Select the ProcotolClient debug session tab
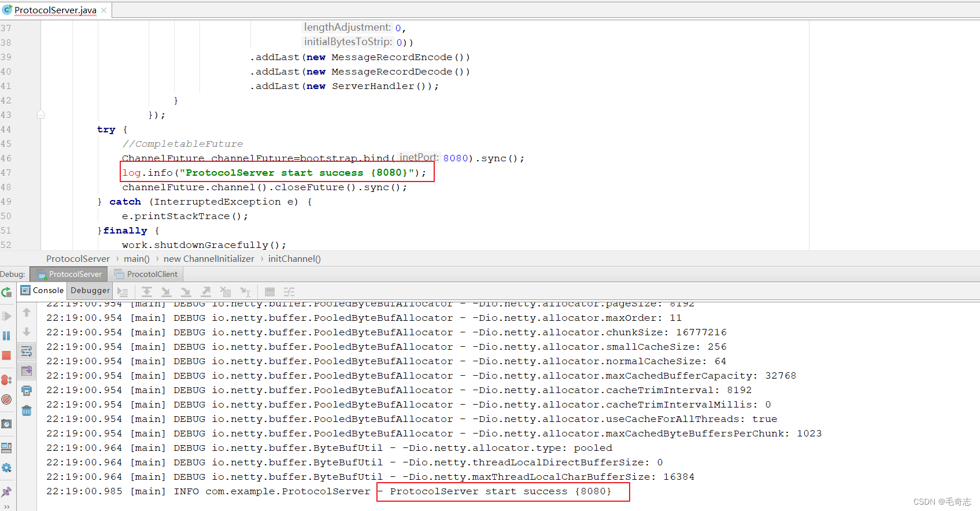This screenshot has height=511, width=980. (146, 274)
